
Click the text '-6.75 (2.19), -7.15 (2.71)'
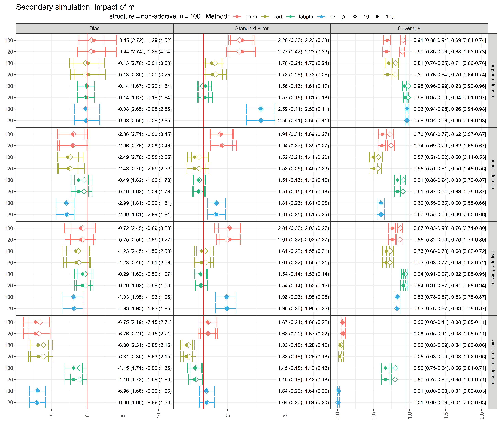coord(145,322)
